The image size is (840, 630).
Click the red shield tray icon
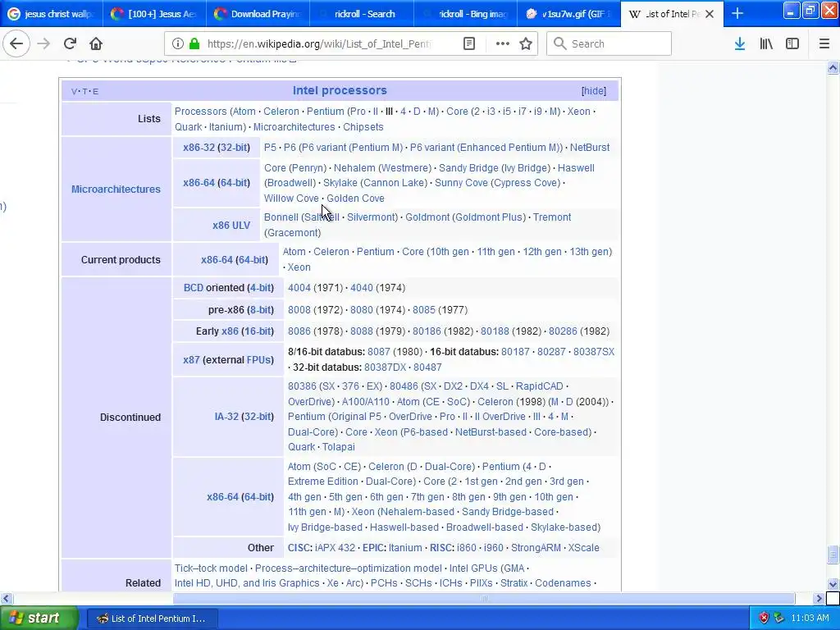pos(764,619)
